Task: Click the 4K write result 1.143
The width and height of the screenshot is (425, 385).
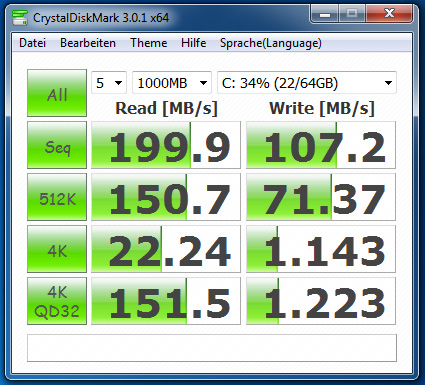Action: point(321,249)
